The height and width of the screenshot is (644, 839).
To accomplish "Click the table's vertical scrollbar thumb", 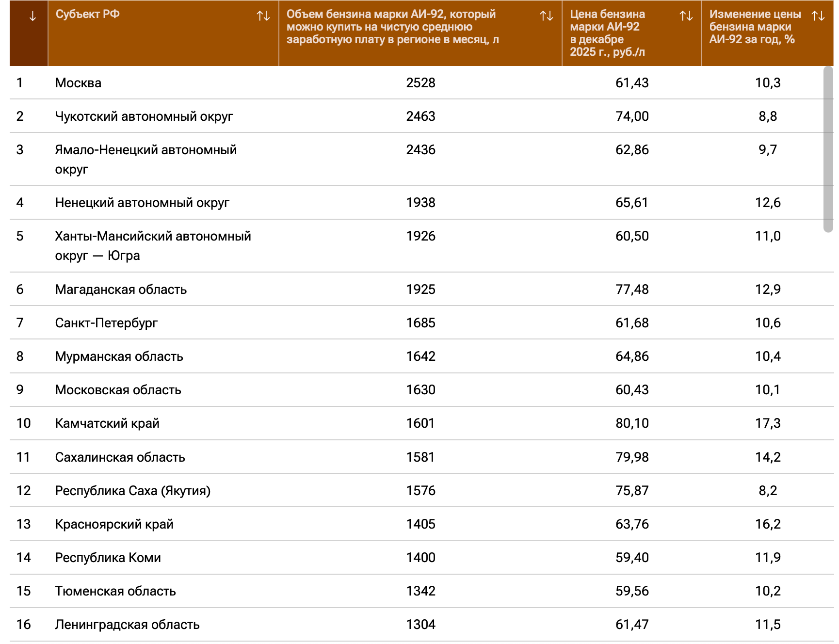I will (828, 149).
